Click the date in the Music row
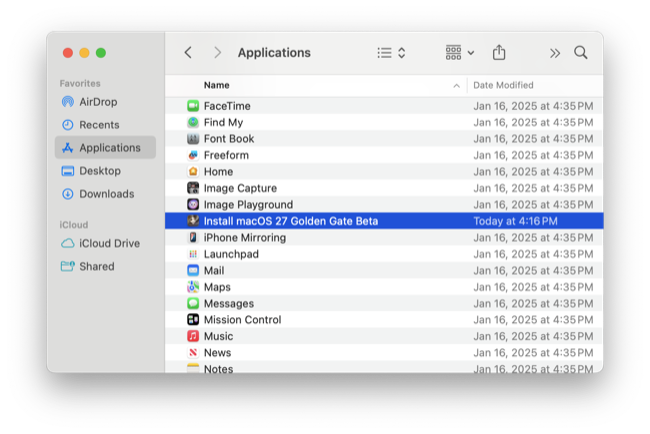Image resolution: width=650 pixels, height=434 pixels. pos(533,336)
